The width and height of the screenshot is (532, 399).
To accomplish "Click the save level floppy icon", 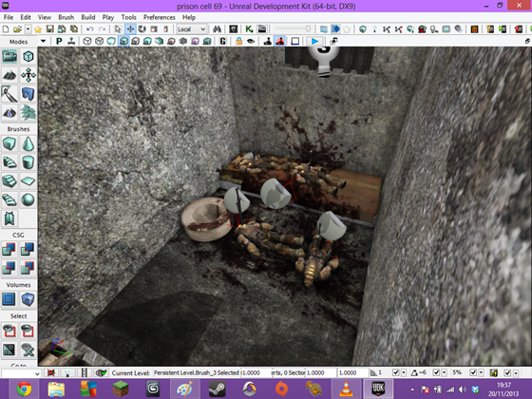I will coord(49,29).
